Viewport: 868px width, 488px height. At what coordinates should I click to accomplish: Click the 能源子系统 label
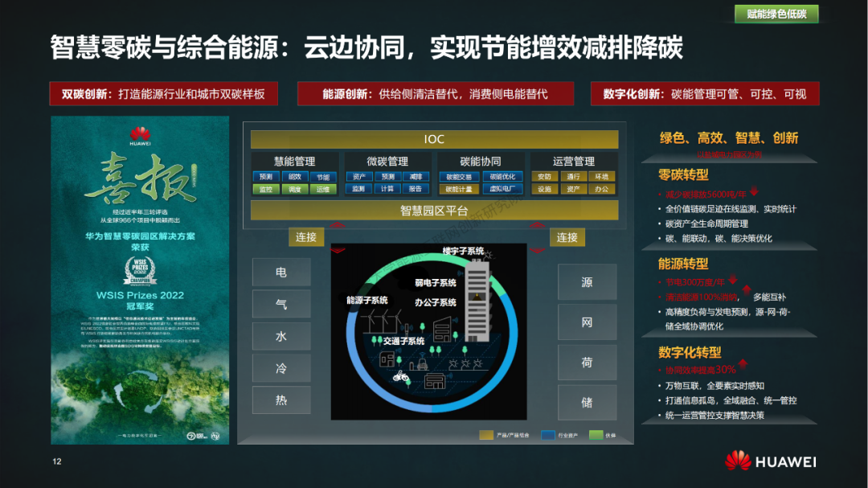(367, 300)
